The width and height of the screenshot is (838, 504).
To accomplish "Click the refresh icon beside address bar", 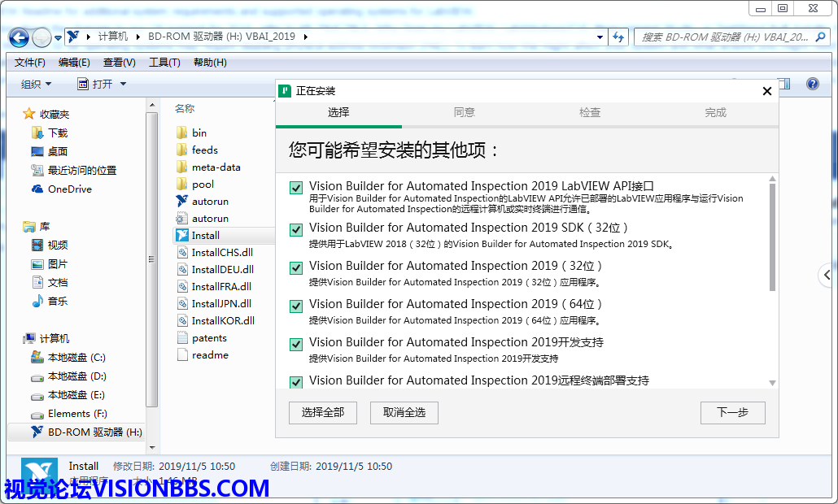I will point(618,37).
